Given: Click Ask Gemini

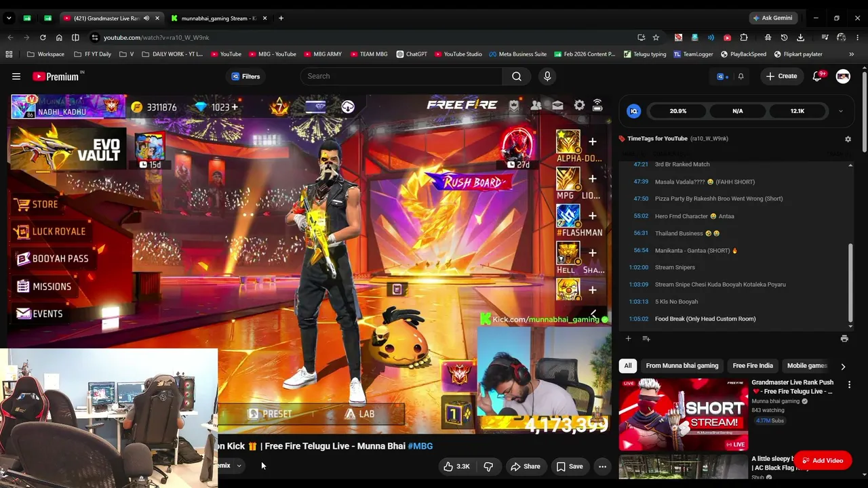Looking at the screenshot, I should pyautogui.click(x=772, y=18).
